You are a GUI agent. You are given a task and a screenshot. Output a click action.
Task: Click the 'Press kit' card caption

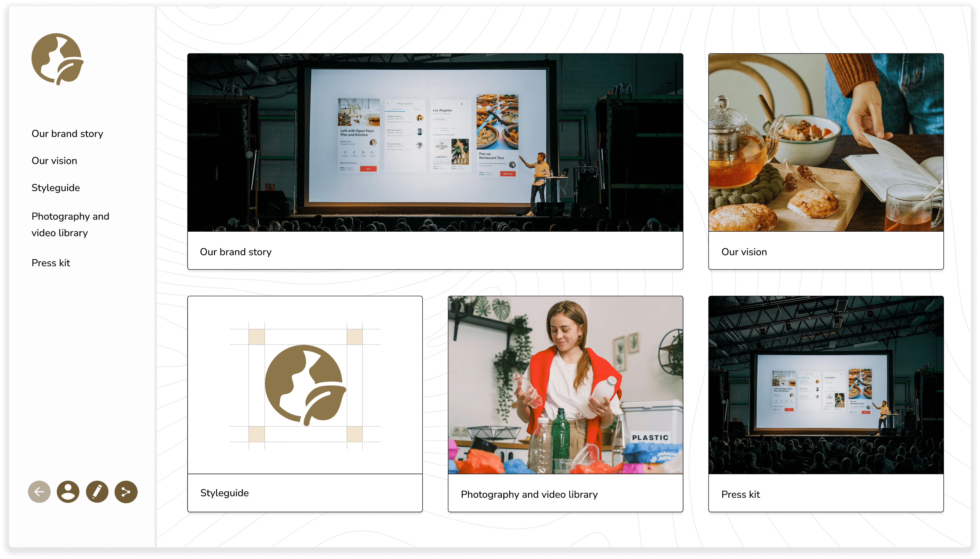coord(741,494)
